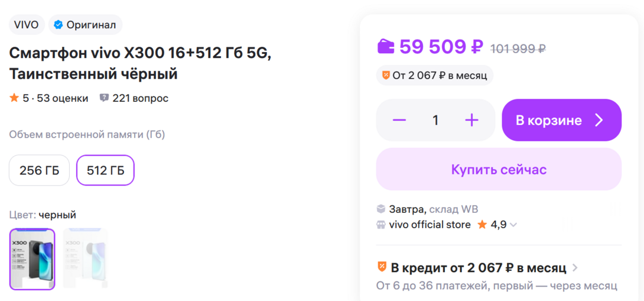This screenshot has width=644, height=301.
Task: Click the purple wallet icon by price
Action: pos(386,46)
